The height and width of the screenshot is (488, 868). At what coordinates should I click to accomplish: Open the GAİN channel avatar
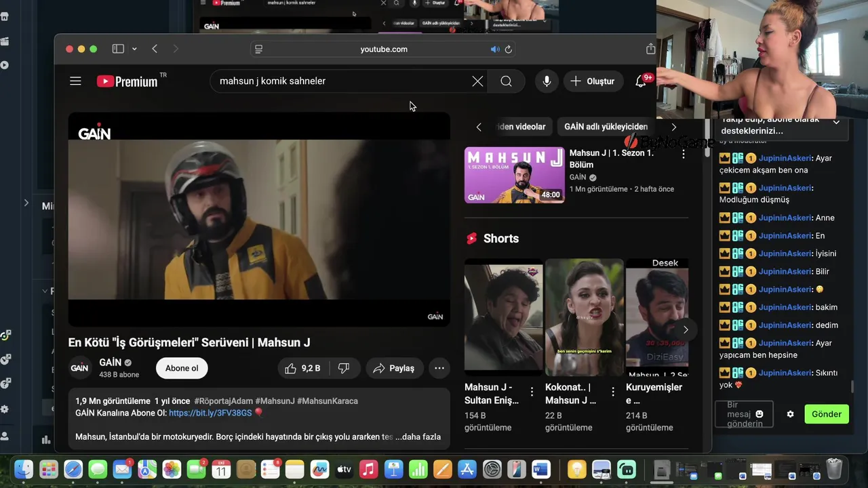point(80,368)
